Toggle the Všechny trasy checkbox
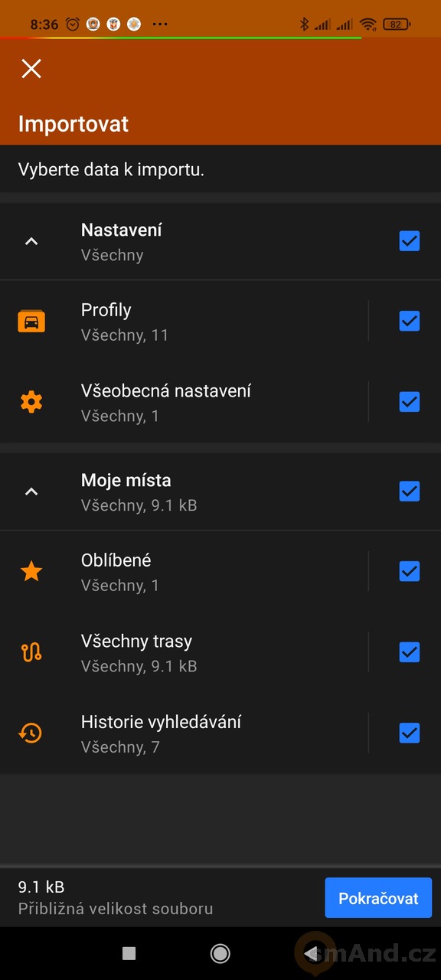Screen dimensions: 441x980 coord(410,652)
